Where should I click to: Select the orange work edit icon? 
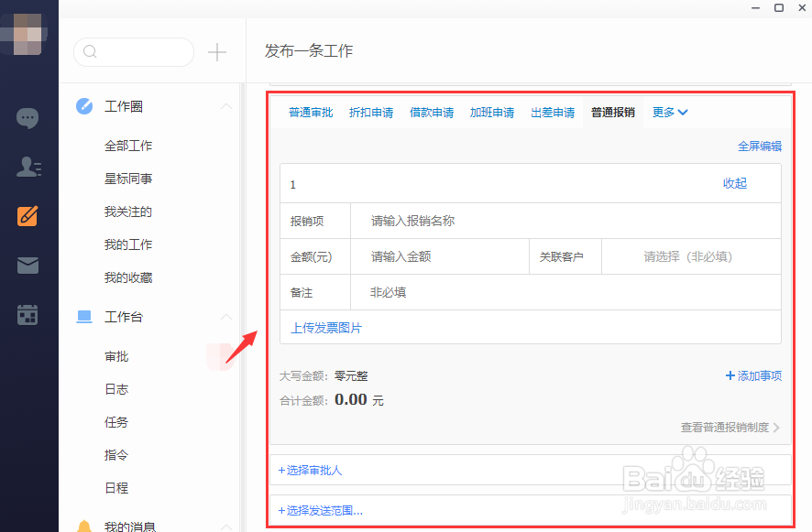click(27, 216)
